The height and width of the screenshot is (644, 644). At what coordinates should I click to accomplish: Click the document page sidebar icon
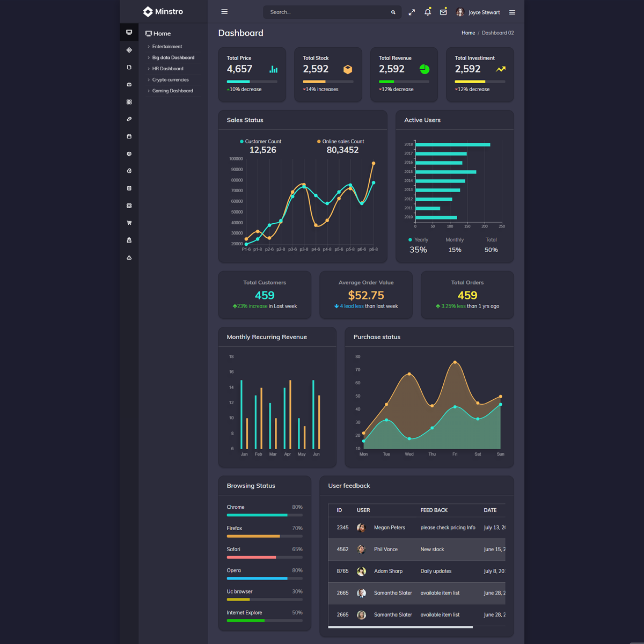129,68
